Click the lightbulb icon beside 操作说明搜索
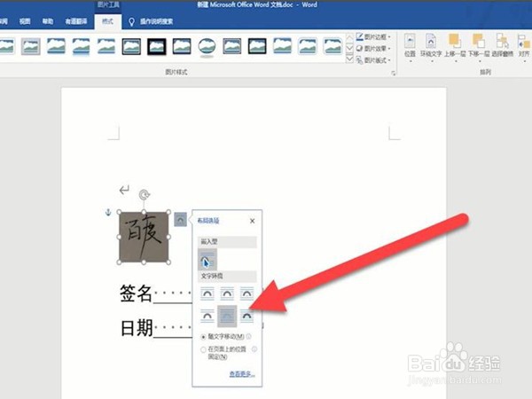 (131, 22)
